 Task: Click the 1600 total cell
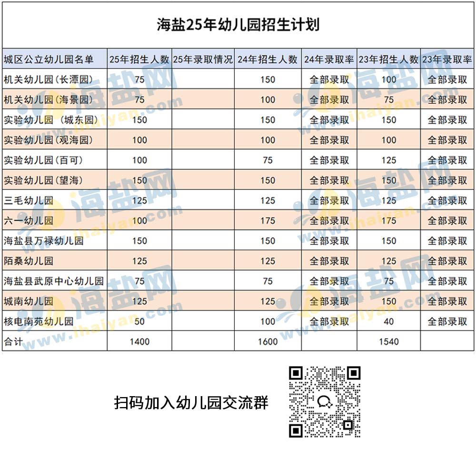268,341
